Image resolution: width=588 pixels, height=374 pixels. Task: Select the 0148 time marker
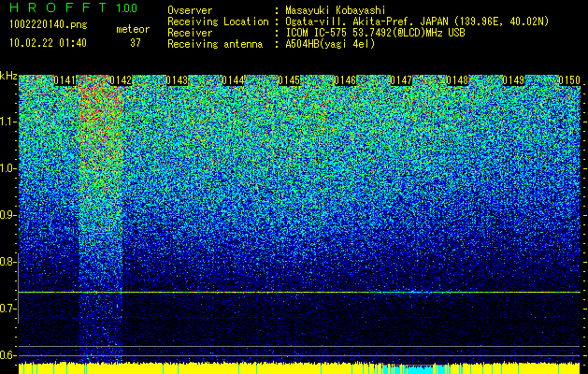click(x=457, y=80)
